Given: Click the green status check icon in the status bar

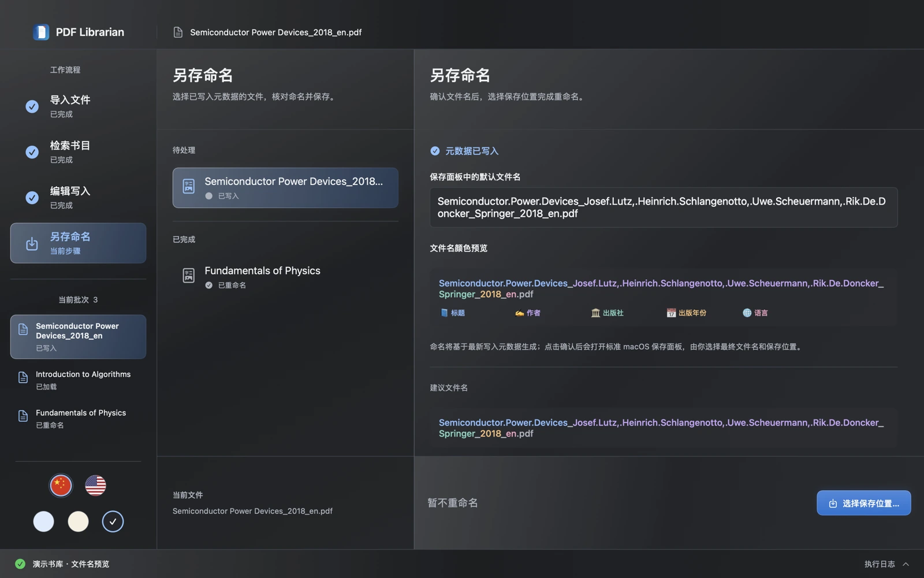Looking at the screenshot, I should (20, 564).
